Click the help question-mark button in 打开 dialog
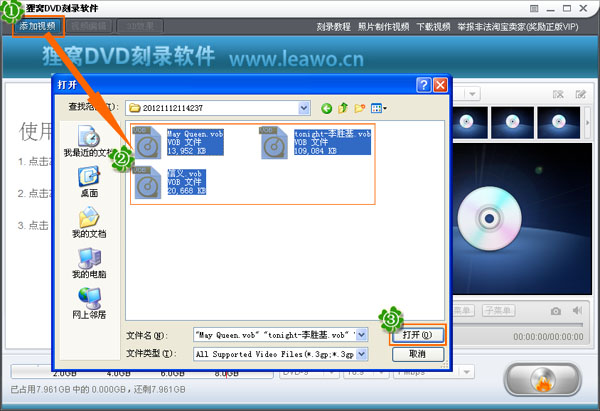 tap(424, 85)
